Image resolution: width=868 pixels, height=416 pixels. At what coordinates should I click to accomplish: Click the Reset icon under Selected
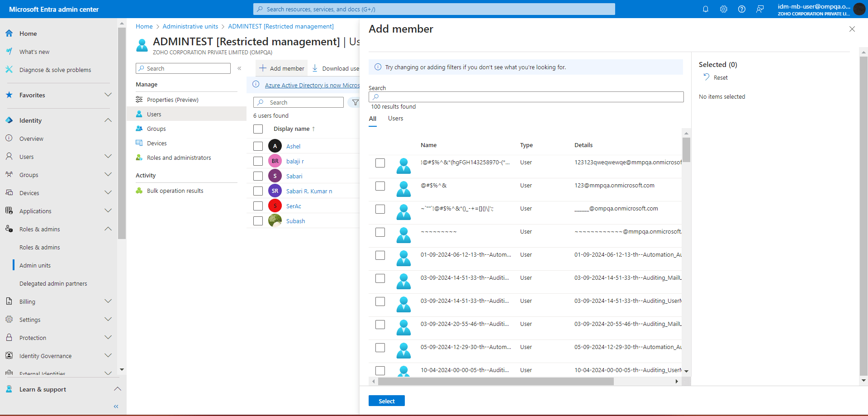706,77
